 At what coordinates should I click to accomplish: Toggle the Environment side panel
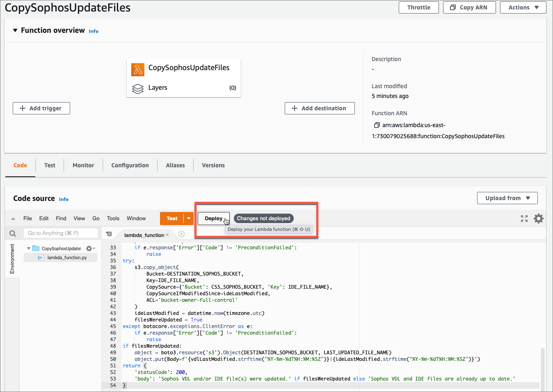coord(12,259)
